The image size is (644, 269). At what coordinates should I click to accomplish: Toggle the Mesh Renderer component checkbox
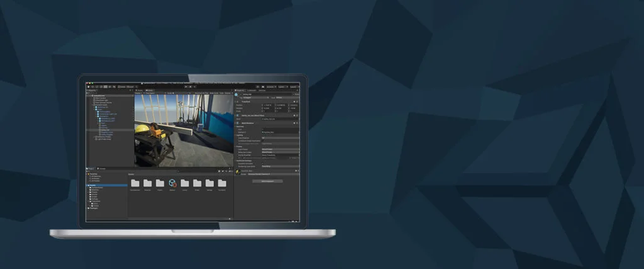[x=240, y=123]
